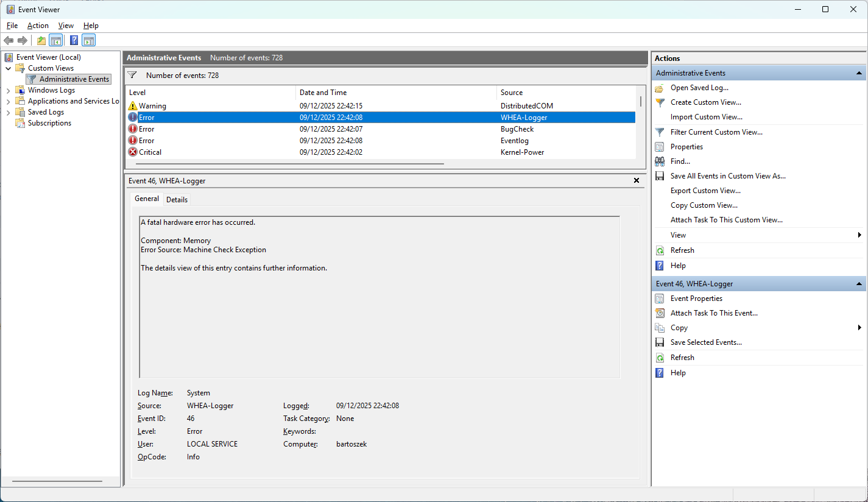
Task: Collapse the Administrative Events actions section
Action: (859, 73)
